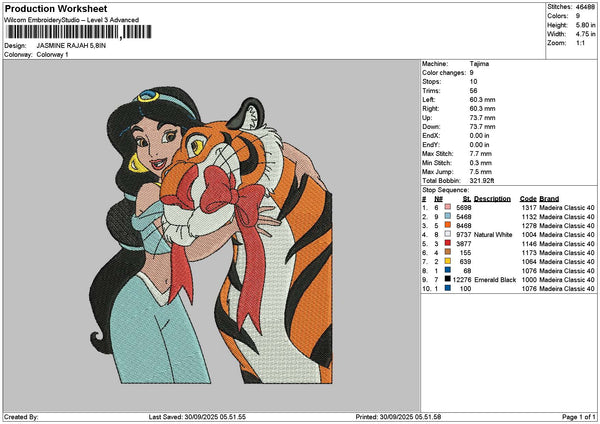This screenshot has width=600, height=424.
Task: Click the red thread swatch, code 1146
Action: pos(447,243)
